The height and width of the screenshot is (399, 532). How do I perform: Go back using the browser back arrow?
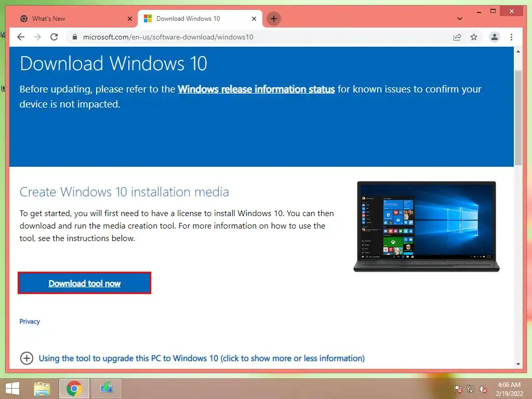[21, 37]
